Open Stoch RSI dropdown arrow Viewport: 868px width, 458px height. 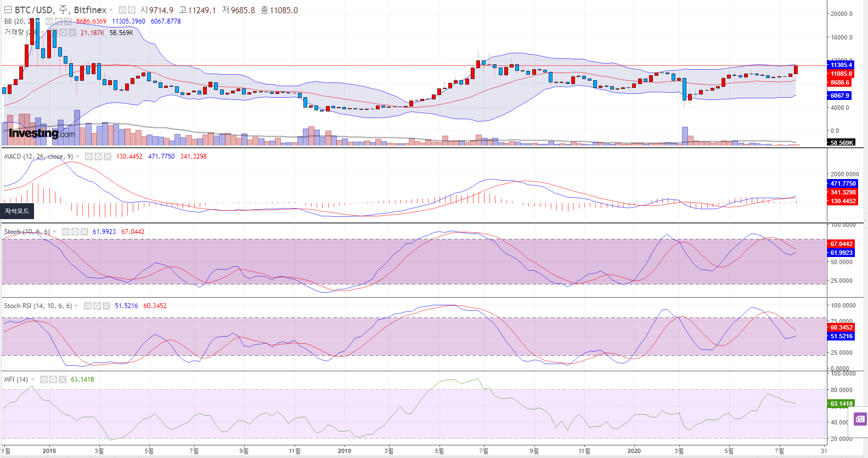[x=76, y=306]
